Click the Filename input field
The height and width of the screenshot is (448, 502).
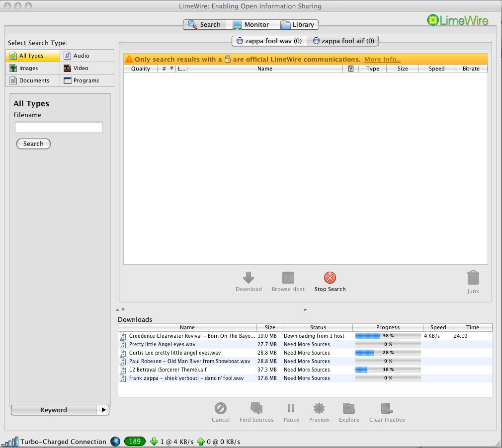59,127
